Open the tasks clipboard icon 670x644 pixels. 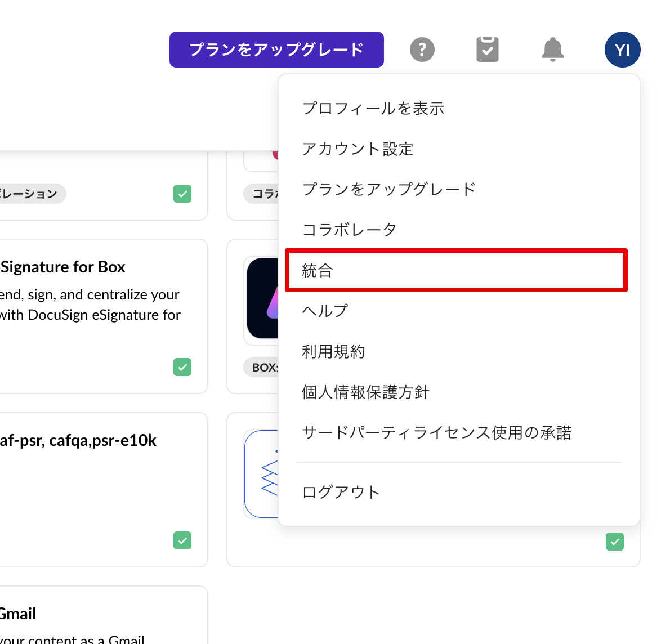[488, 50]
